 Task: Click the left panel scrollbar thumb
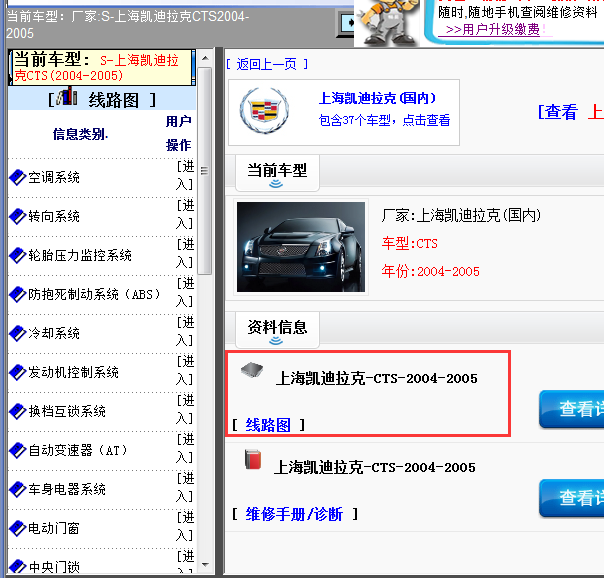[205, 171]
